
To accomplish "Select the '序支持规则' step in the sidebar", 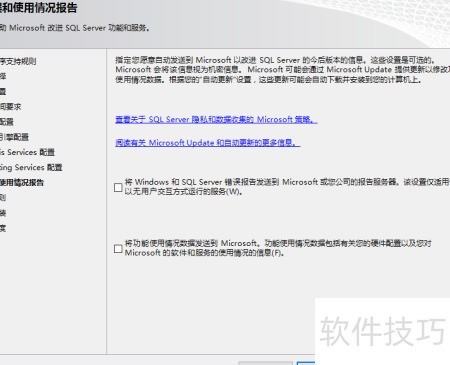I will 18,61.
